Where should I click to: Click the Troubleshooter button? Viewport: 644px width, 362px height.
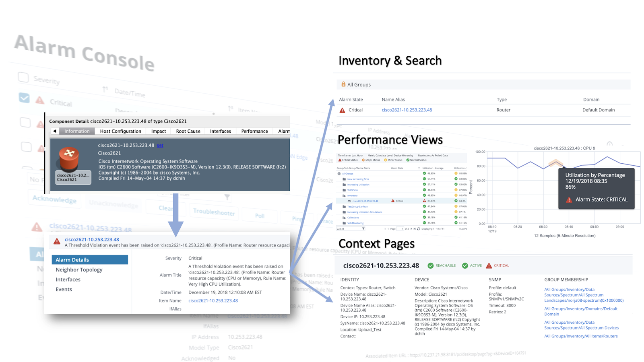214,212
